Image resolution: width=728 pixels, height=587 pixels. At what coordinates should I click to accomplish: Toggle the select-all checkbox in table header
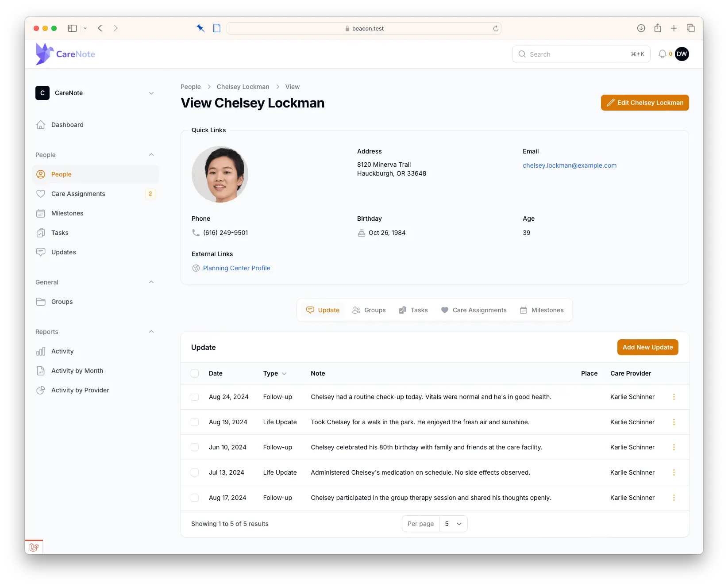tap(195, 373)
